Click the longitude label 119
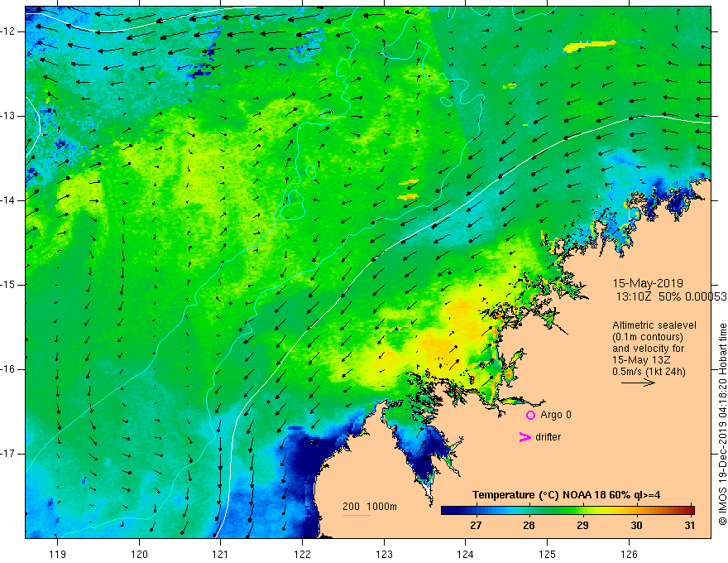Viewport: 728px width, 563px height. coord(58,554)
